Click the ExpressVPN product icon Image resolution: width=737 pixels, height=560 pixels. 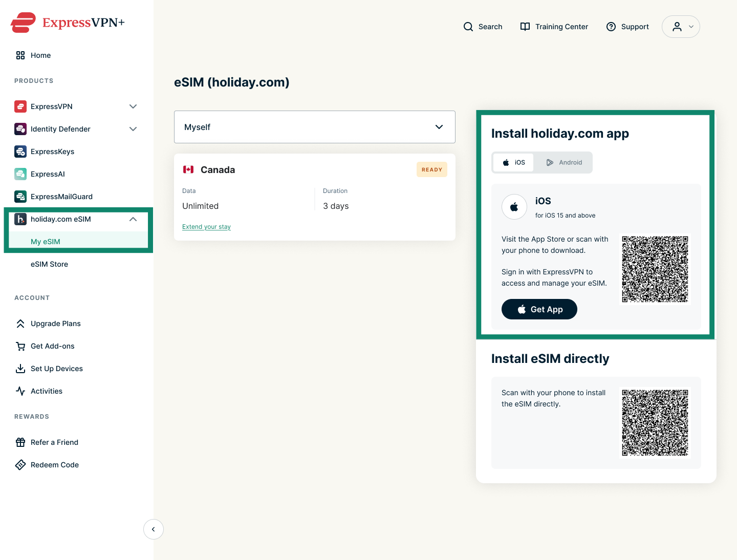point(20,106)
